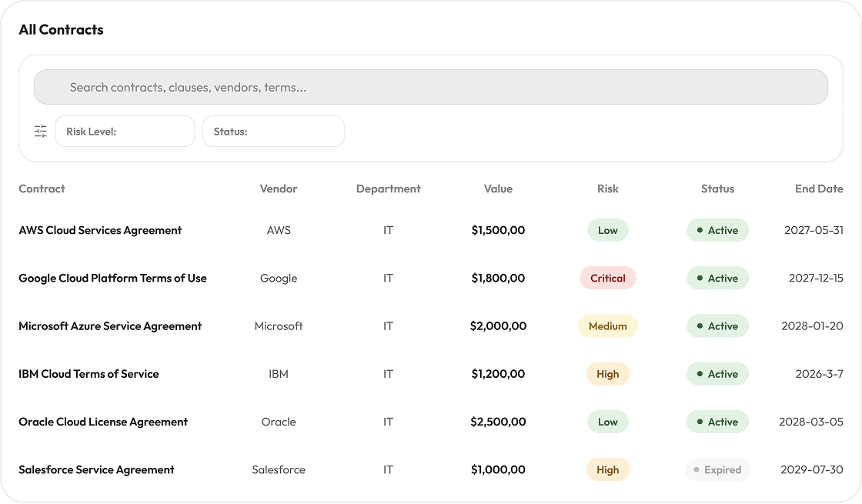
Task: Click the end date 2027-05-31
Action: click(x=814, y=230)
